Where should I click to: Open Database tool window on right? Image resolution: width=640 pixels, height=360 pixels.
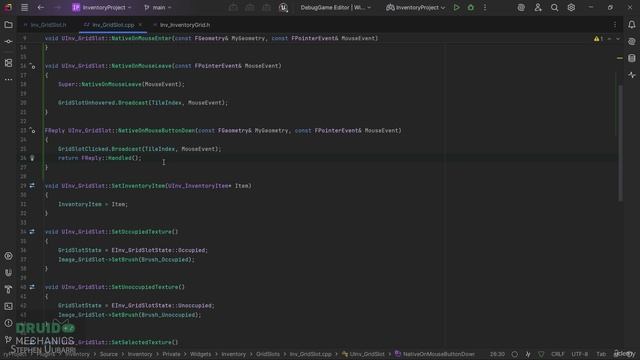[631, 58]
